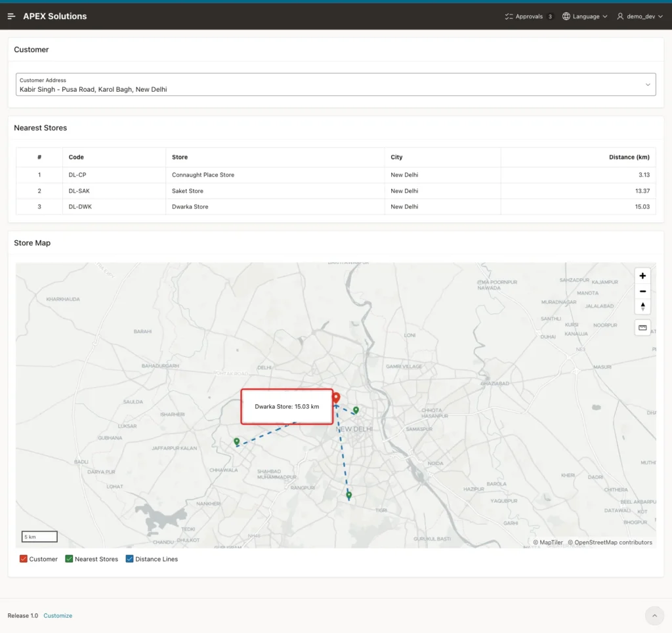
Task: Open Approvals list
Action: click(x=528, y=16)
